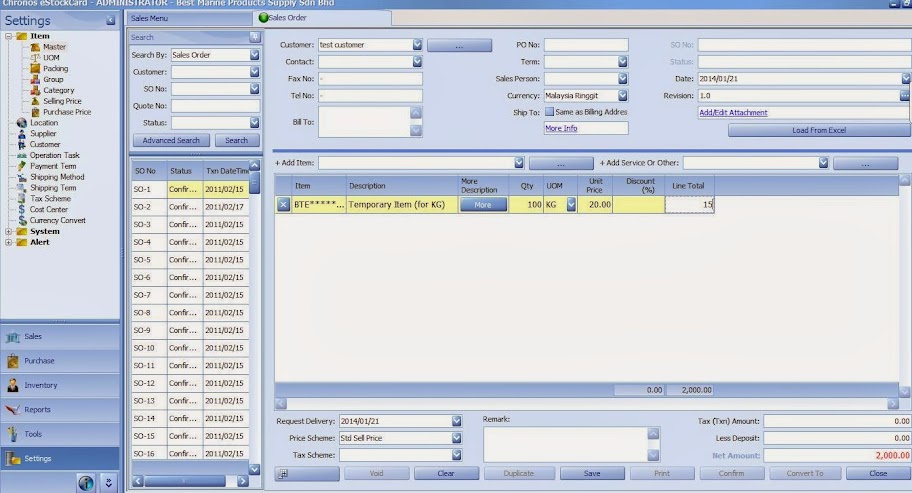The image size is (912, 493).
Task: Click the Advanced Search button
Action: pos(171,140)
